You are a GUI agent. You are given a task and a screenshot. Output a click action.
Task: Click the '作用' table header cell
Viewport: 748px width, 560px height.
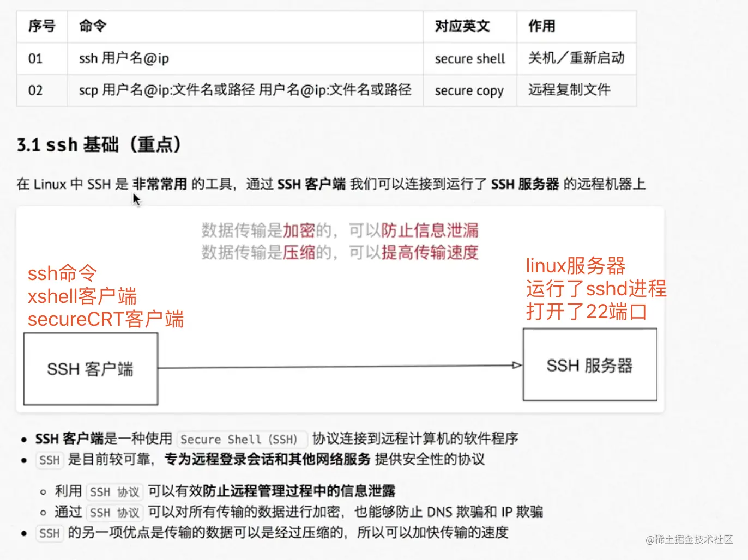point(576,26)
